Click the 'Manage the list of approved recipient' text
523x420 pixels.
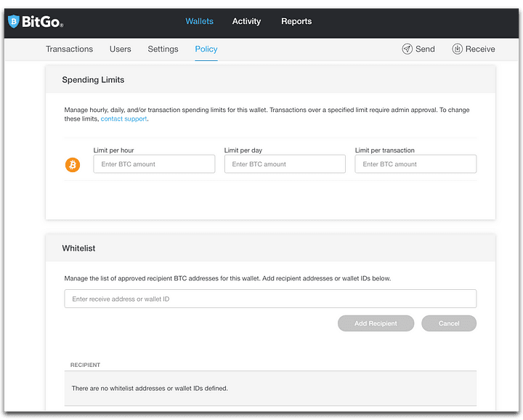[227, 278]
